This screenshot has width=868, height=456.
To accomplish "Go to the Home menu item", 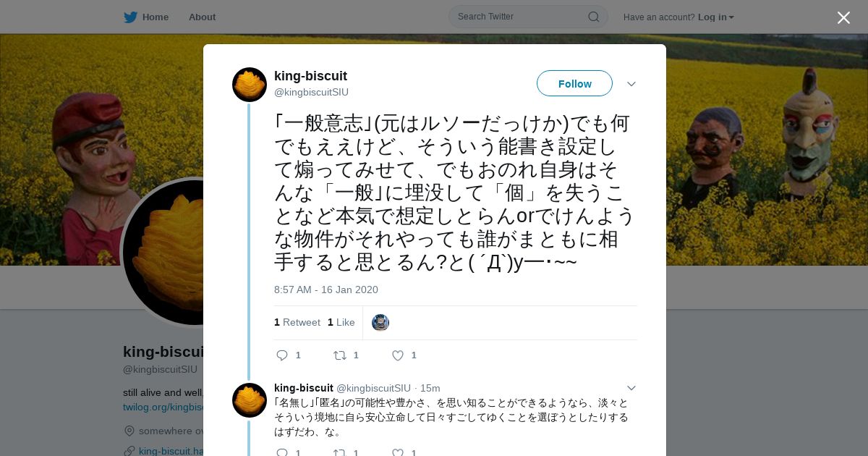I will point(156,17).
